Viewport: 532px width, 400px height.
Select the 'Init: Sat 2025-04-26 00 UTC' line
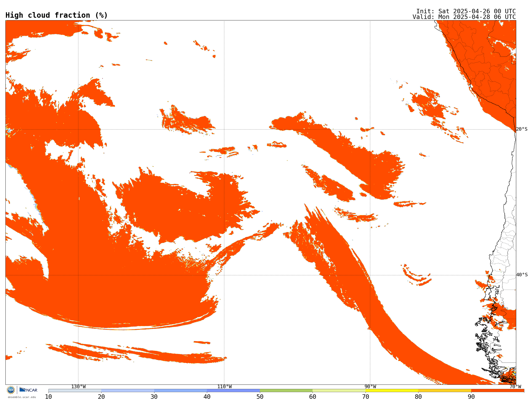click(x=466, y=11)
